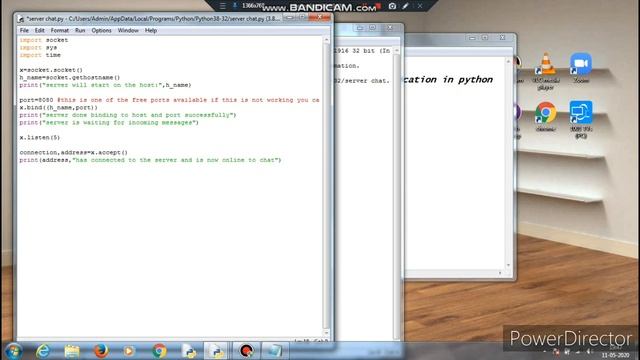The width and height of the screenshot is (640, 360).
Task: Click the Windows Start orb
Action: tap(13, 351)
